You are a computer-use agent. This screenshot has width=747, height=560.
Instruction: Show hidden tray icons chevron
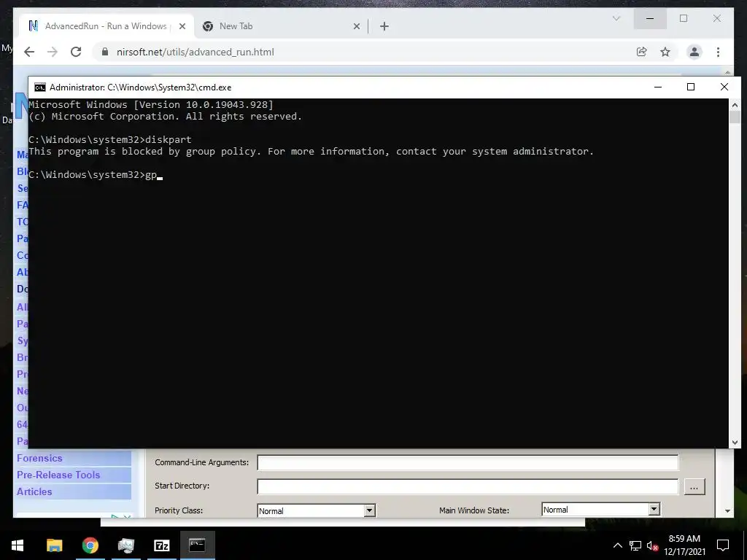point(617,545)
